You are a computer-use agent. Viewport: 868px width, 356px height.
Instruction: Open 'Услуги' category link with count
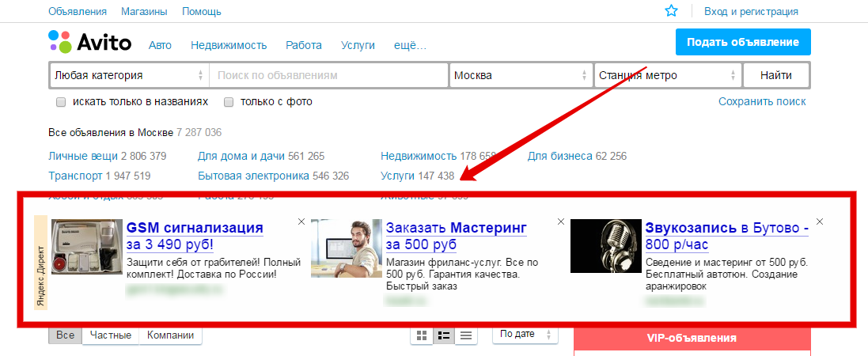(x=397, y=176)
